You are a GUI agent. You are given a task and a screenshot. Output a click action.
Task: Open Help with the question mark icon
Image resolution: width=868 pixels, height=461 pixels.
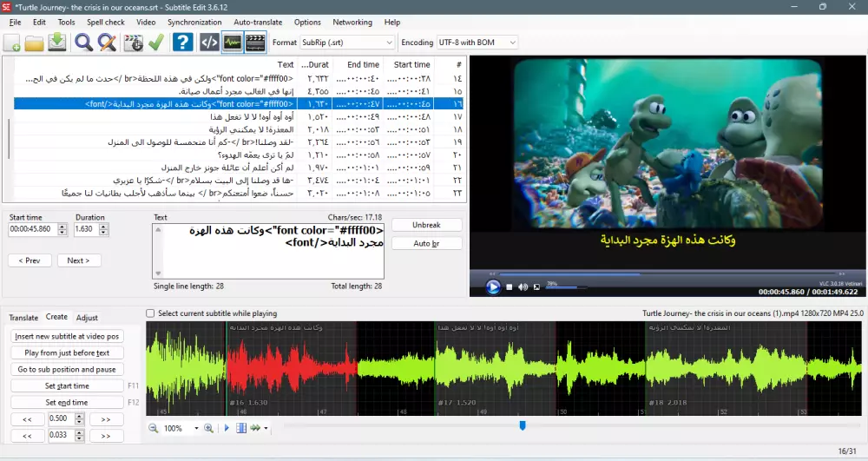(x=182, y=42)
